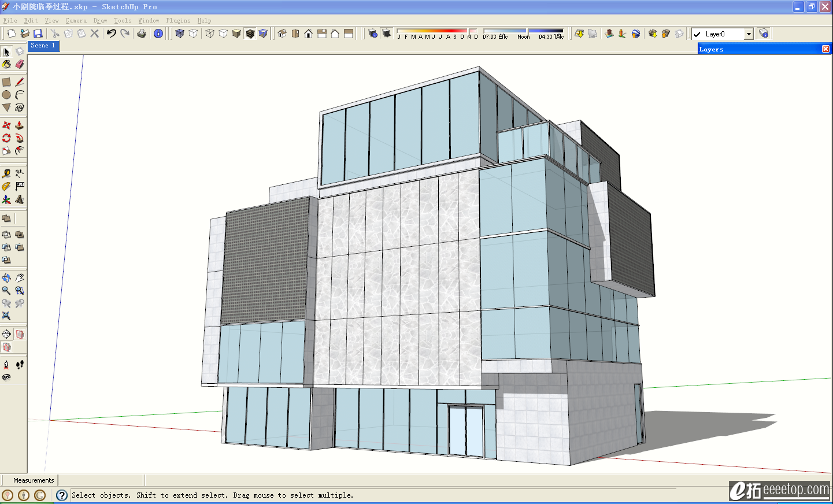Open the Tools menu

(x=123, y=20)
